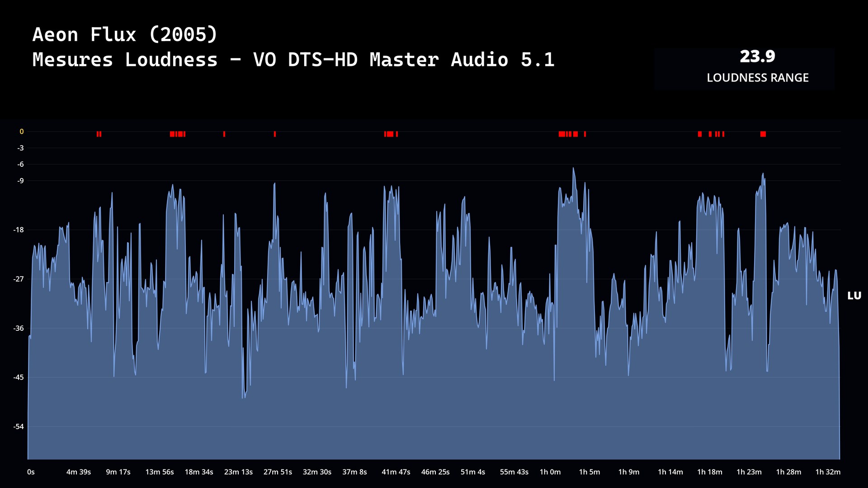Screen dimensions: 868x488
Task: Click the red marker cluster near 41m 47s
Action: click(x=390, y=134)
